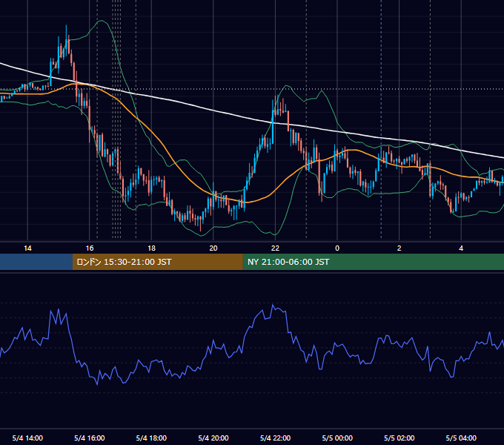This screenshot has height=445, width=504.
Task: Select the NY 21:00-06:00 JST session bar
Action: 373,262
